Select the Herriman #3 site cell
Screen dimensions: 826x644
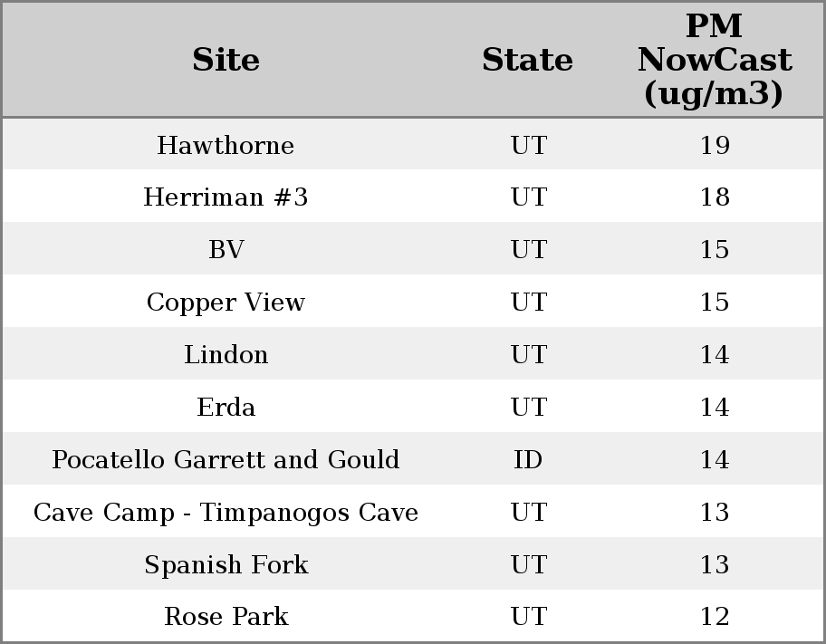(226, 197)
